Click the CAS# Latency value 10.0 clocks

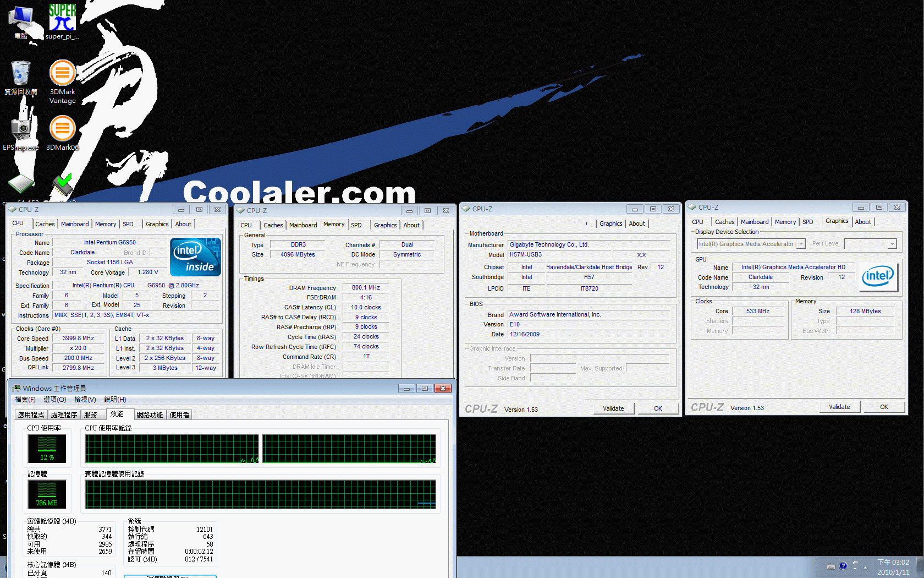[x=366, y=307]
